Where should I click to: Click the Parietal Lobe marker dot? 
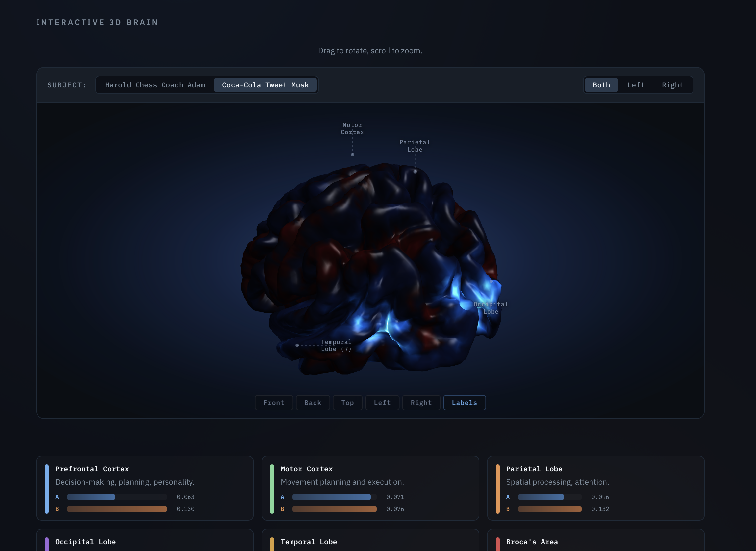click(415, 172)
